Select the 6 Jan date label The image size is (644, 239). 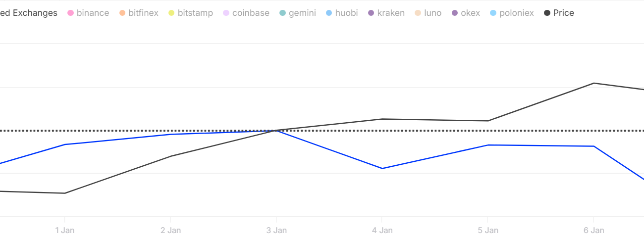[x=593, y=230]
